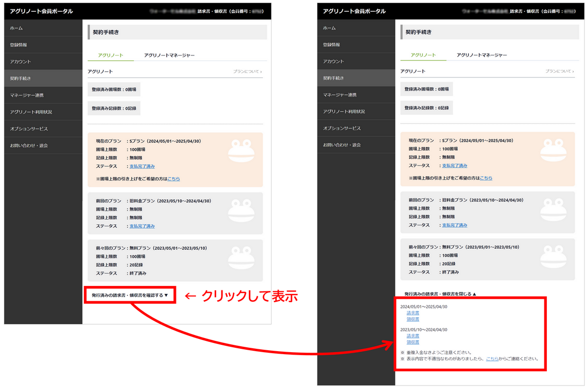
Task: Click アグリノート会員ポータル title in left screenshot
Action: click(x=42, y=11)
